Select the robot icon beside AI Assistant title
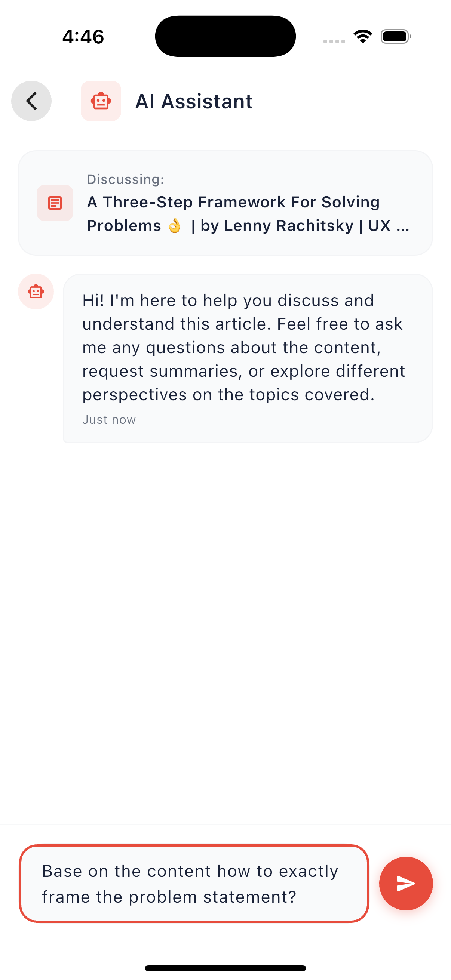 coord(101,101)
